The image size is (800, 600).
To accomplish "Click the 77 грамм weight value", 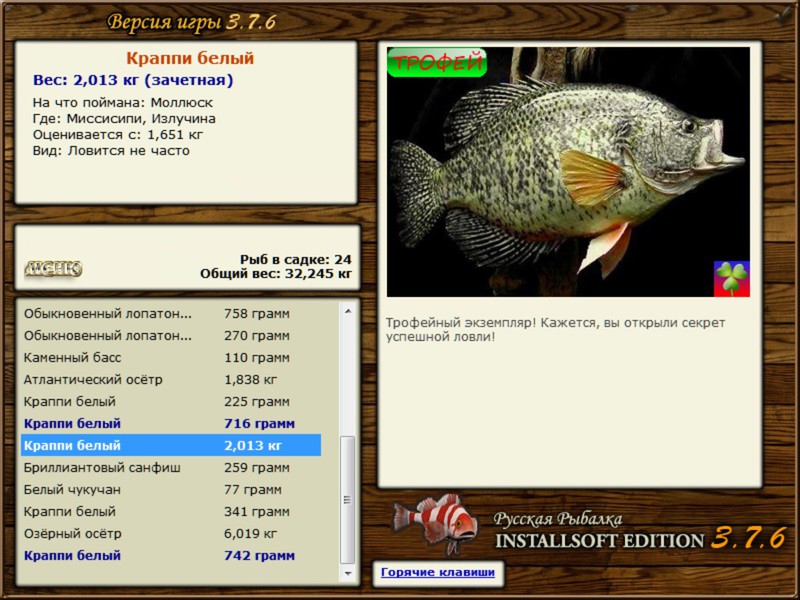I will (x=253, y=489).
